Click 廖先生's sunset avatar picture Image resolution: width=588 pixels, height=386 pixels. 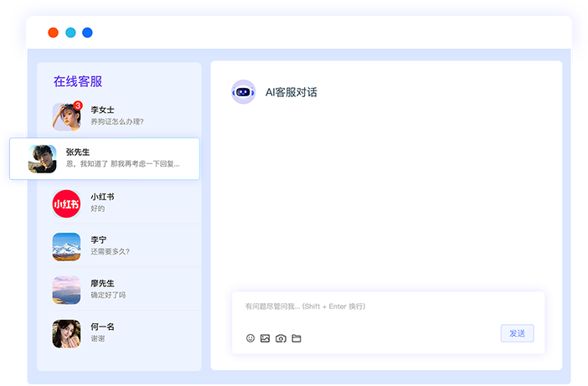tap(66, 290)
